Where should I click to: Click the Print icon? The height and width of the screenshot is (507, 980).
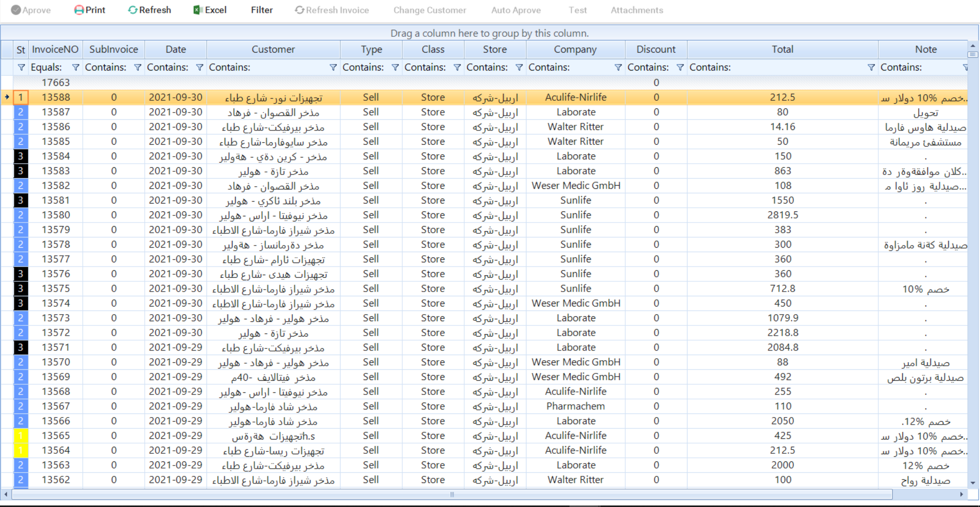coord(78,10)
